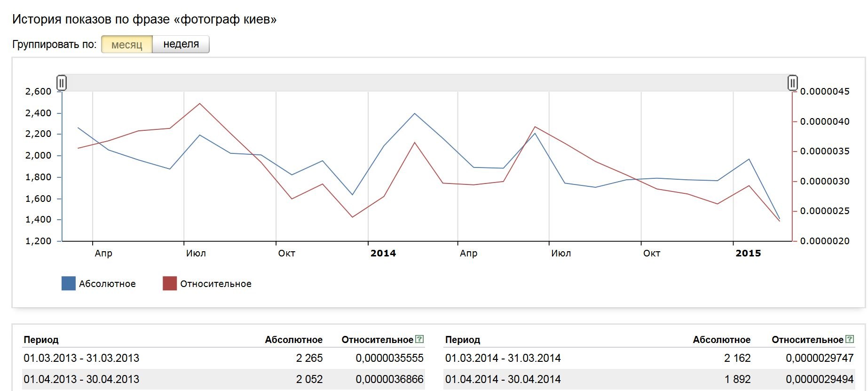Click the left range handle above chart
The image size is (868, 391).
[x=62, y=83]
